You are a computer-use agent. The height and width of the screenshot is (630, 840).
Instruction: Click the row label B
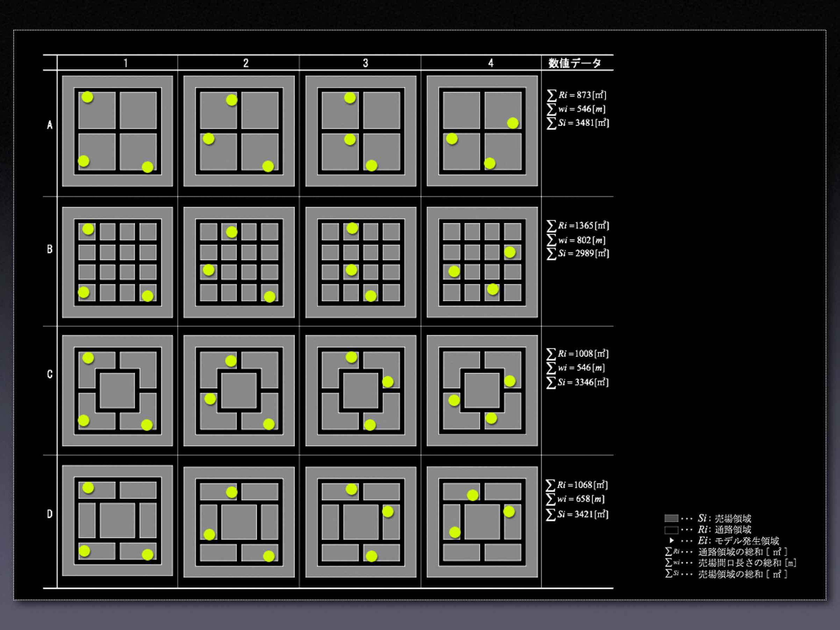(x=50, y=249)
